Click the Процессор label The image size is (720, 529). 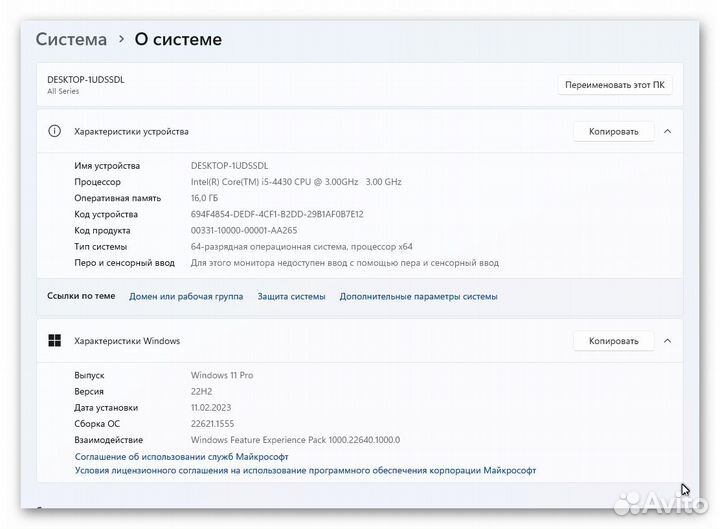point(97,182)
